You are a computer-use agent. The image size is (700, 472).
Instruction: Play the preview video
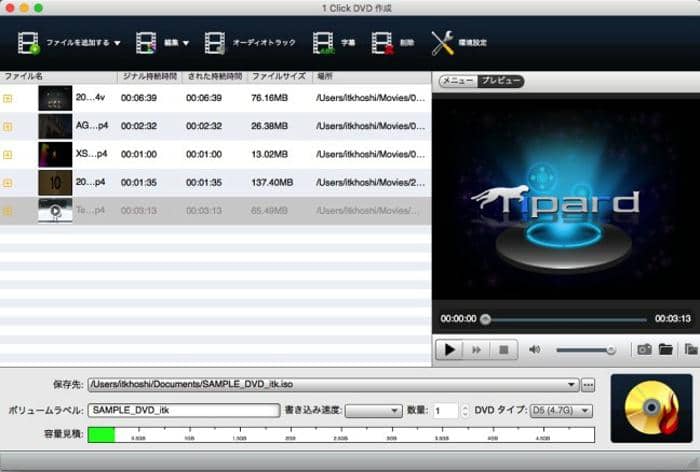450,350
